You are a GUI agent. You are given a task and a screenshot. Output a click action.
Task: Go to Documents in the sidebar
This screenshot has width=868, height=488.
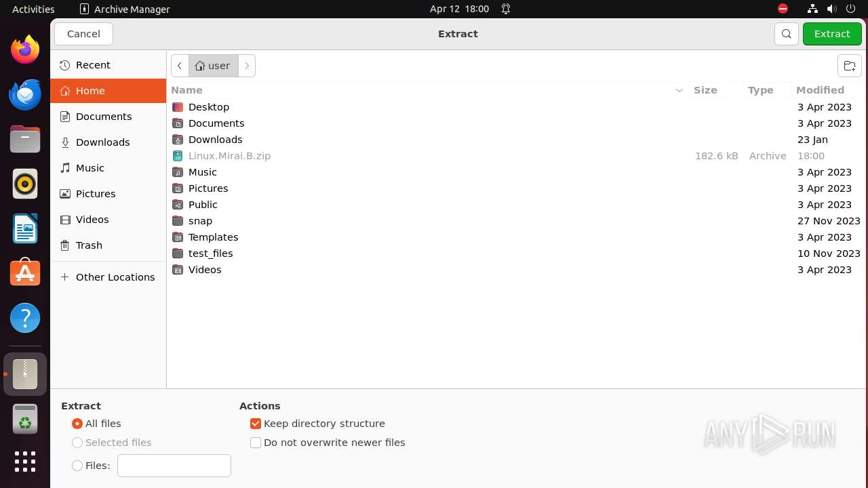point(108,117)
